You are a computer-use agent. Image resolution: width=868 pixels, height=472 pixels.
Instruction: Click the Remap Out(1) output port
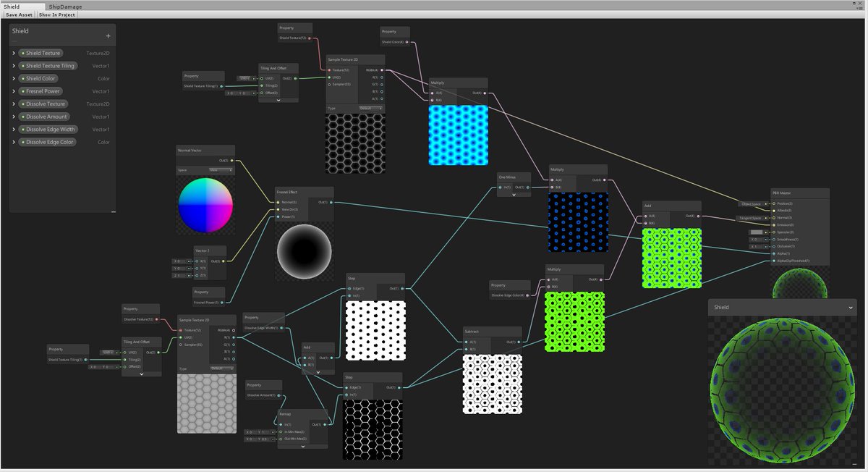[x=325, y=424]
